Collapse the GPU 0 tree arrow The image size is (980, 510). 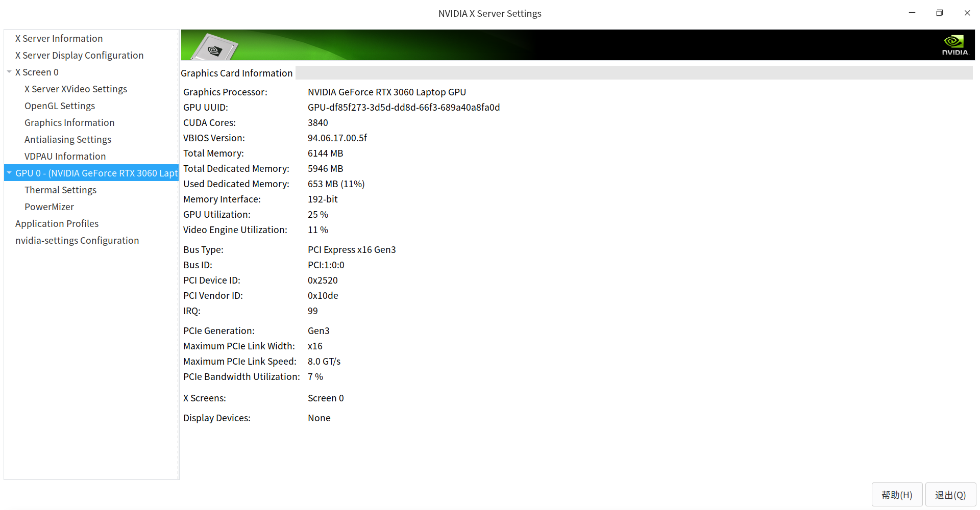9,173
